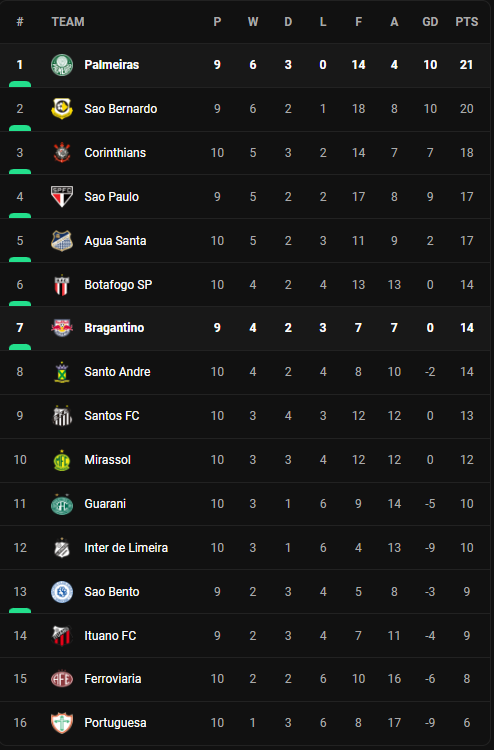The width and height of the screenshot is (494, 750).
Task: Click the Sao Bernardo team logo
Action: pos(62,109)
